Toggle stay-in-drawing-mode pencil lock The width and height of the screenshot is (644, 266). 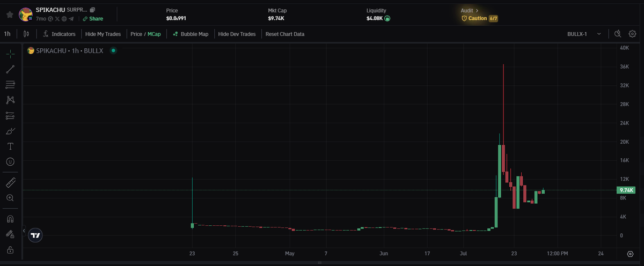[10, 234]
